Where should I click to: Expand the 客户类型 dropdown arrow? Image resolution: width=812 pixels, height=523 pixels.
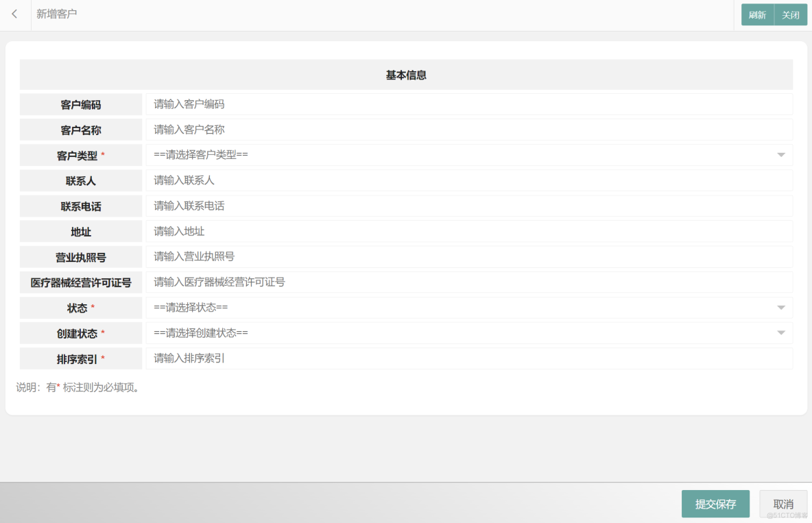(780, 155)
